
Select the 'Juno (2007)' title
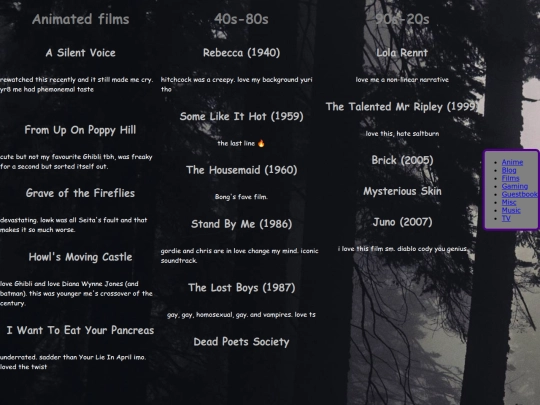point(402,222)
